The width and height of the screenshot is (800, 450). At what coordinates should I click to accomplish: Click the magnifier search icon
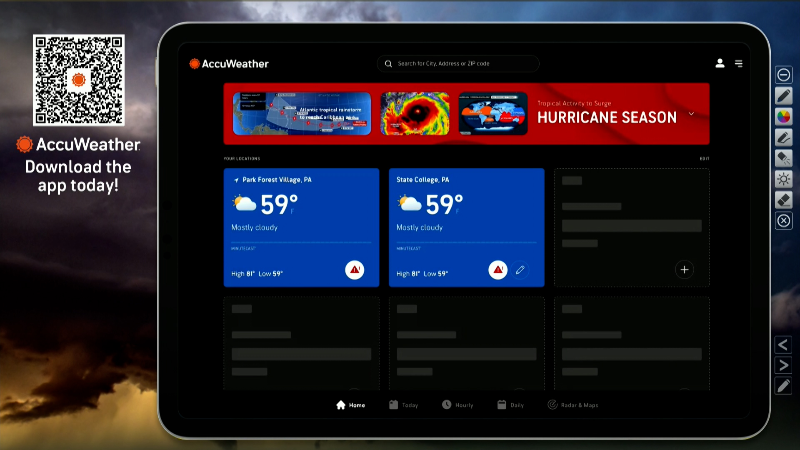coord(388,64)
